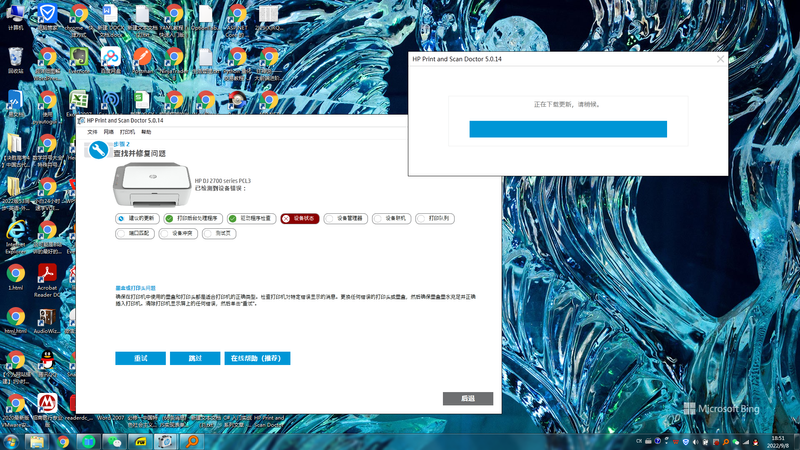Open the 帮助 menu
This screenshot has height=450, width=800.
pyautogui.click(x=146, y=132)
